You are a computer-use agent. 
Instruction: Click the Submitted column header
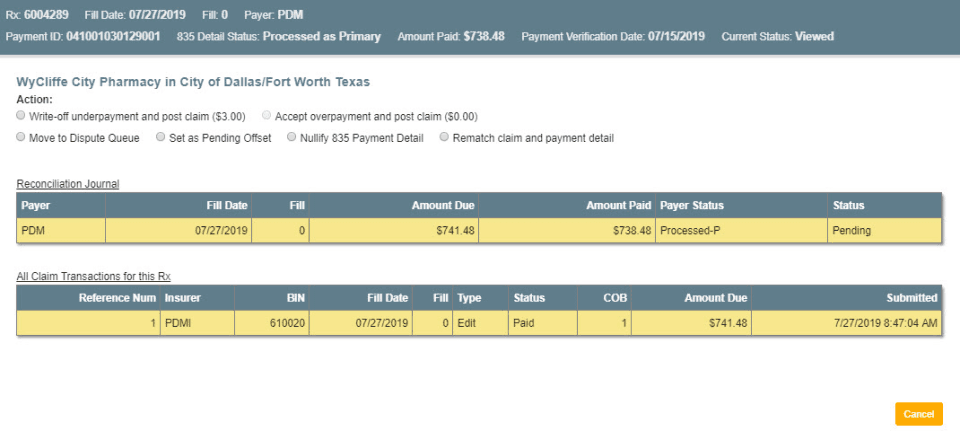911,297
